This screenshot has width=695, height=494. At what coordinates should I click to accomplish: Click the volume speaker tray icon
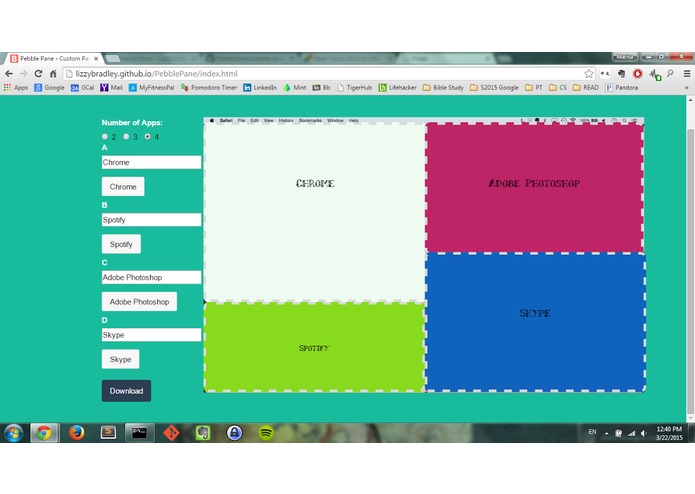[x=644, y=433]
